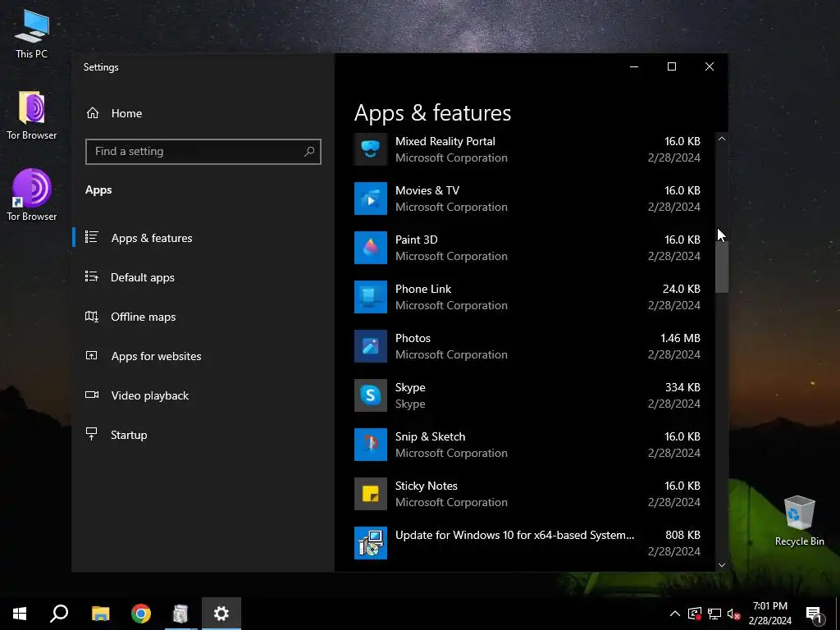
Task: Click the Photos app icon
Action: [x=370, y=346]
